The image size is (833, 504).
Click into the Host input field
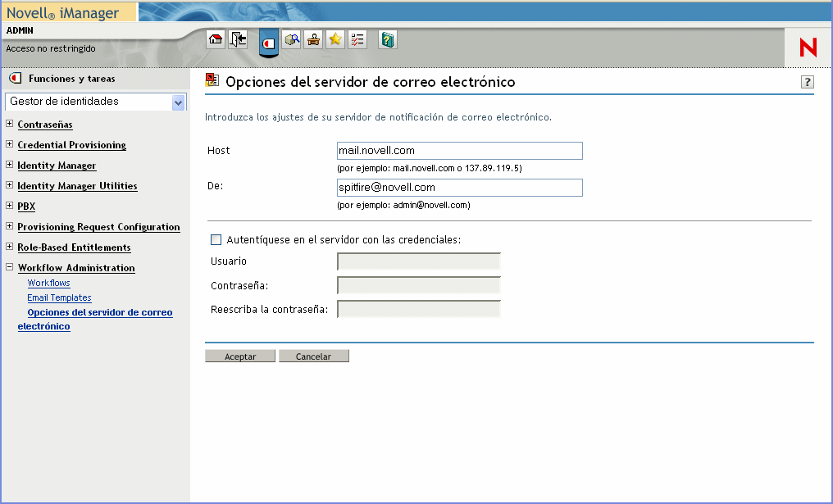coord(459,151)
